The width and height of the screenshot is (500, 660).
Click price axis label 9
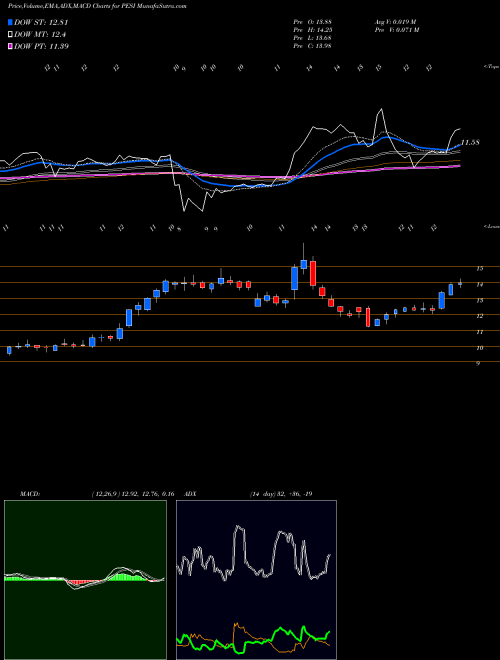(x=478, y=364)
